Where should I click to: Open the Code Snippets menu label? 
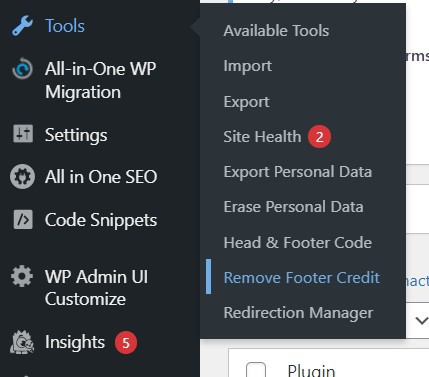101,220
